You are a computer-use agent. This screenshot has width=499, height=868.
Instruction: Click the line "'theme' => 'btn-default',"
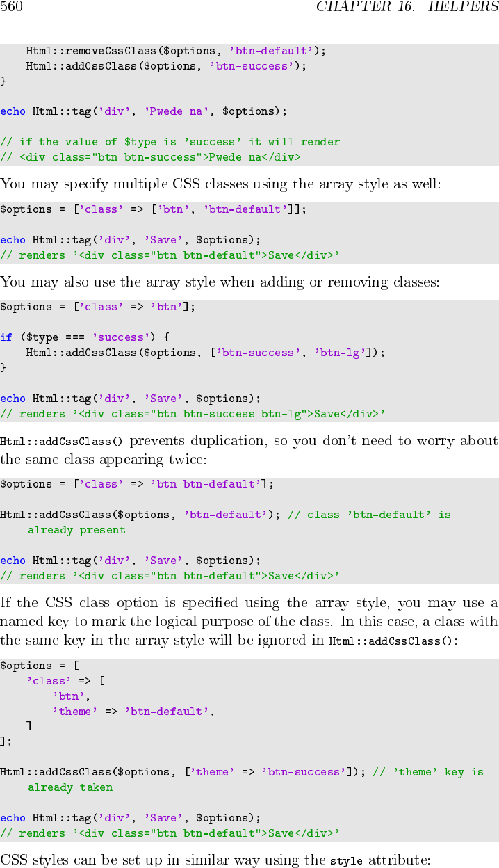tap(133, 712)
